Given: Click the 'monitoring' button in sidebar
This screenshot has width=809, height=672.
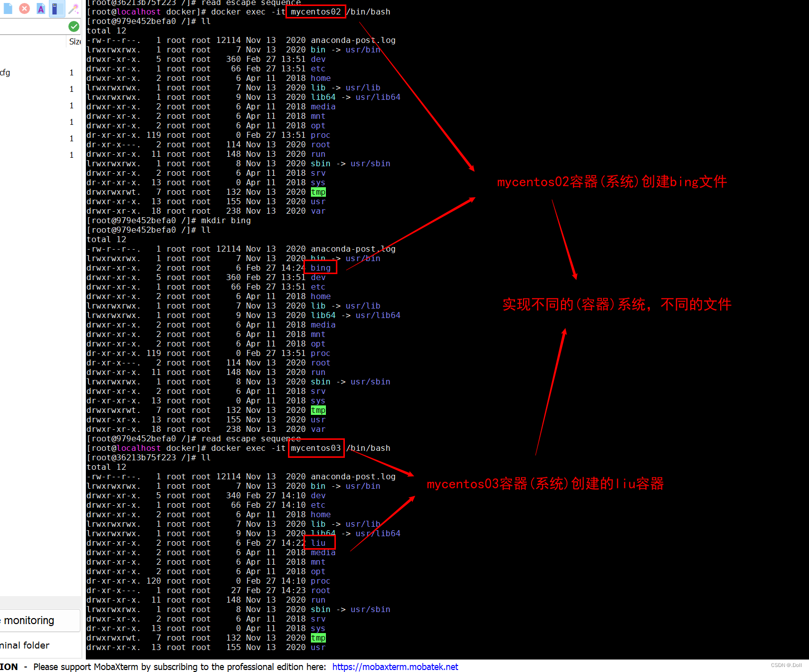Looking at the screenshot, I should (39, 620).
